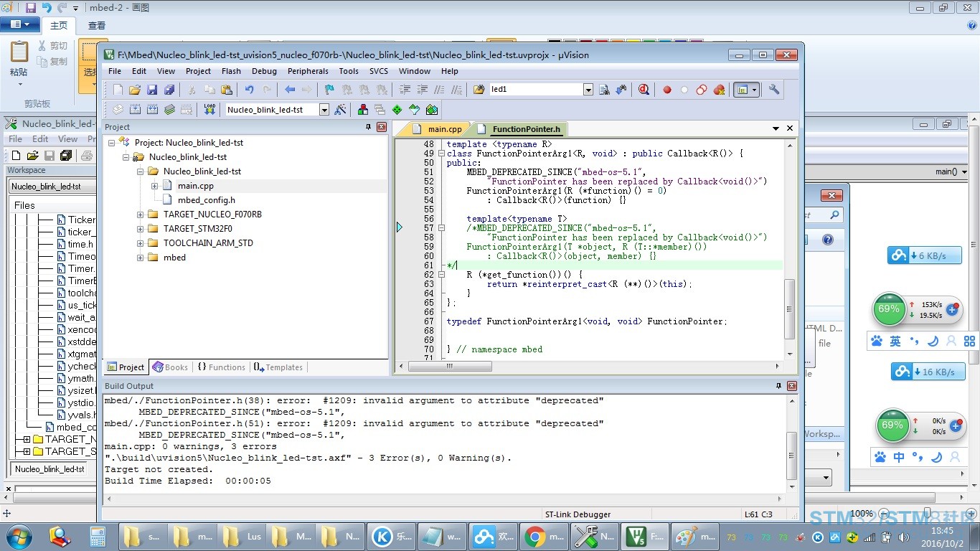The width and height of the screenshot is (980, 551).
Task: Click the Windows Start button
Action: [x=18, y=536]
